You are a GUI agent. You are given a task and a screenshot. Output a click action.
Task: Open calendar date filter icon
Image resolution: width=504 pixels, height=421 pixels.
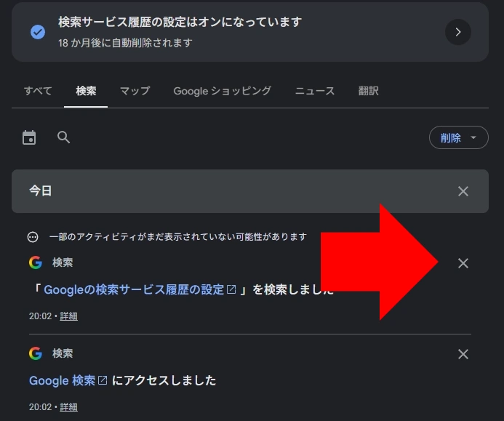click(x=29, y=137)
